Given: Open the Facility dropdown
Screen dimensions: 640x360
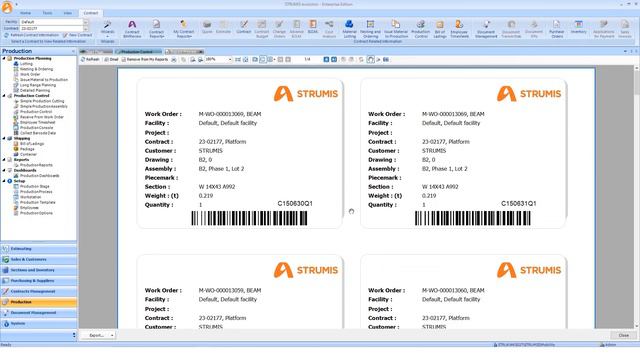Looking at the screenshot, I should coord(85,22).
